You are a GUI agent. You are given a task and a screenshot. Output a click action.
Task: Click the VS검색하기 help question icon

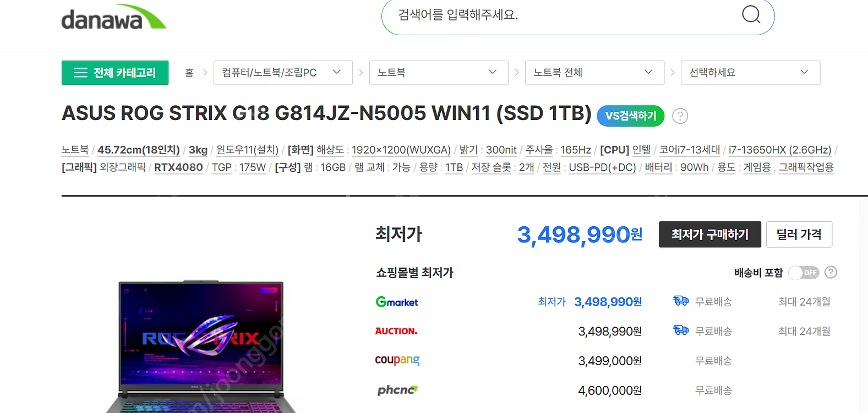[680, 116]
